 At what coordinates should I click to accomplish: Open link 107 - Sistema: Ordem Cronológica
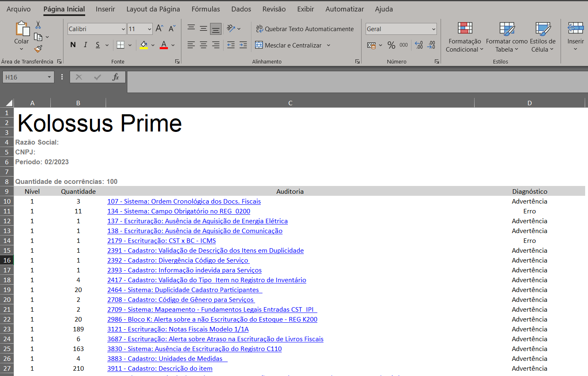point(184,201)
